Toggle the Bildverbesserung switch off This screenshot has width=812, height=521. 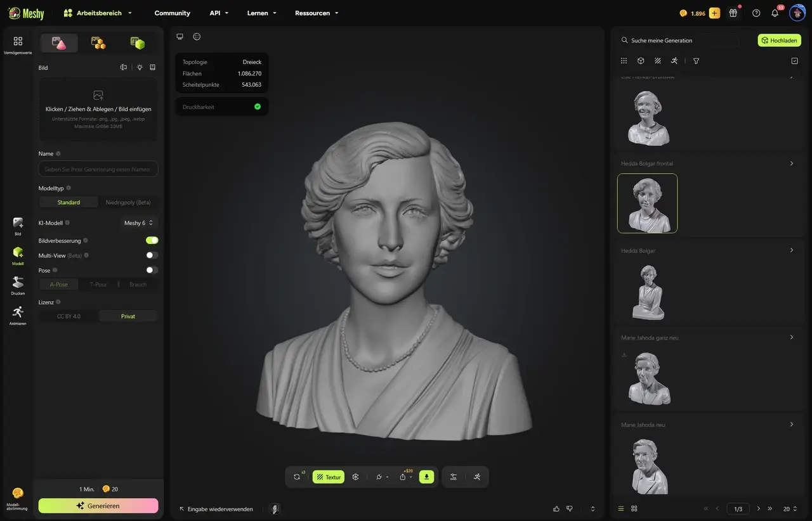pos(152,240)
